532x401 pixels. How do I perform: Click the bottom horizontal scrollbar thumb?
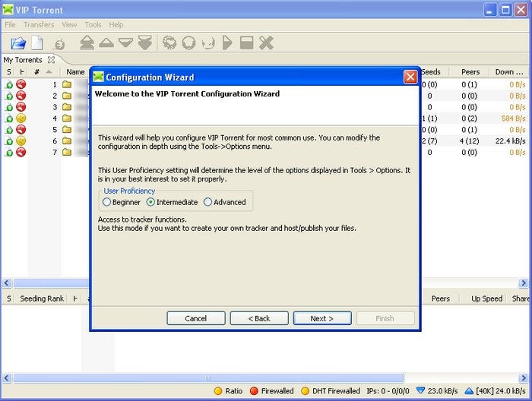(208, 377)
